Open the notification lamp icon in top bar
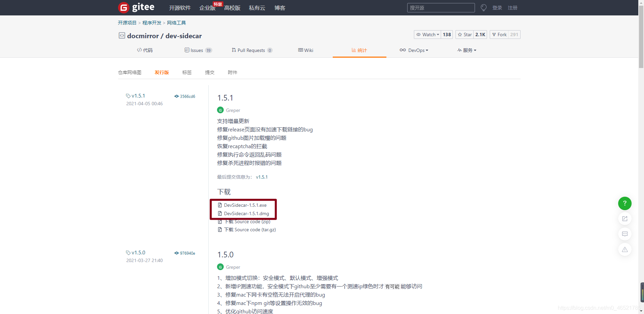The image size is (644, 314). [483, 7]
